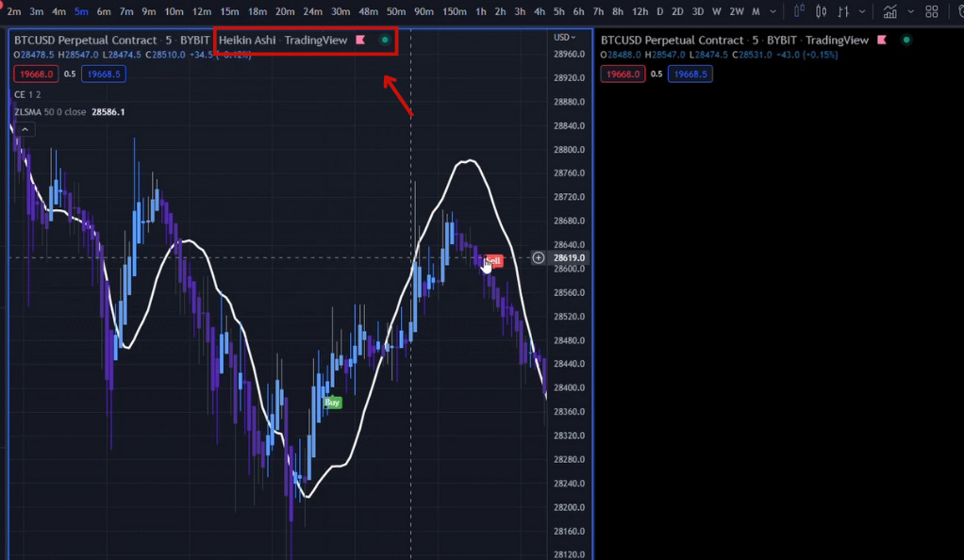Click the red sell price 19668.0 in right chart
The width and height of the screenshot is (964, 560).
pyautogui.click(x=623, y=74)
